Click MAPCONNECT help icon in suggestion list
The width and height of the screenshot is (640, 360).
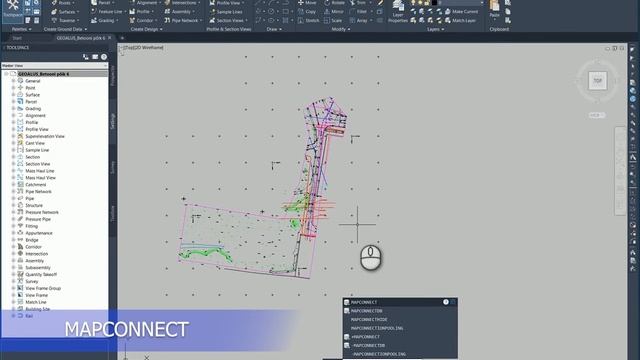(x=446, y=302)
